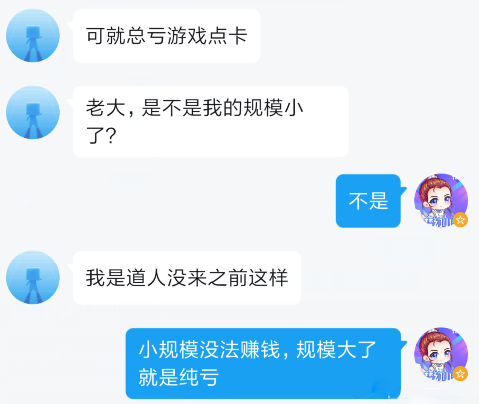Click the word 赚钱 in the last reply
The image size is (479, 404).
259,350
